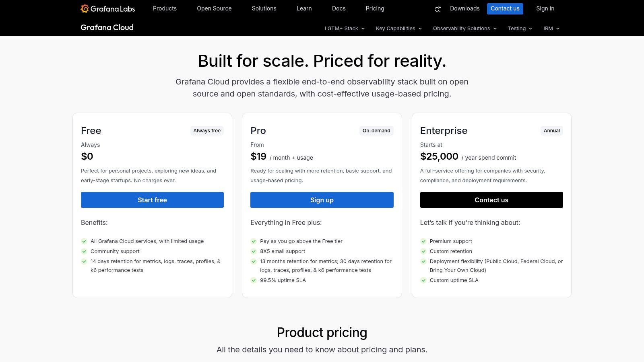Image resolution: width=644 pixels, height=362 pixels.
Task: Expand the LGTM+ Stack dropdown
Action: click(345, 29)
